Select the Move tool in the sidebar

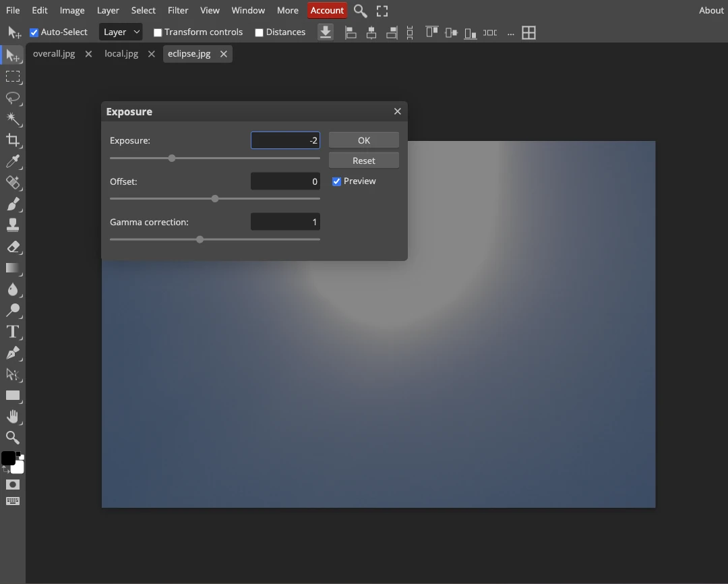pyautogui.click(x=13, y=55)
